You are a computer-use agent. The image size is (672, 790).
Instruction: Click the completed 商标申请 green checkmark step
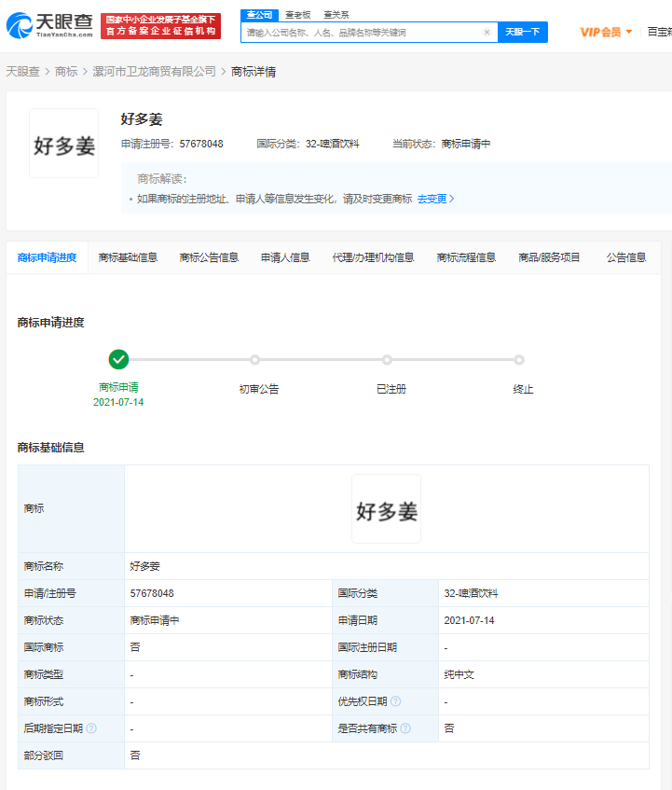118,360
